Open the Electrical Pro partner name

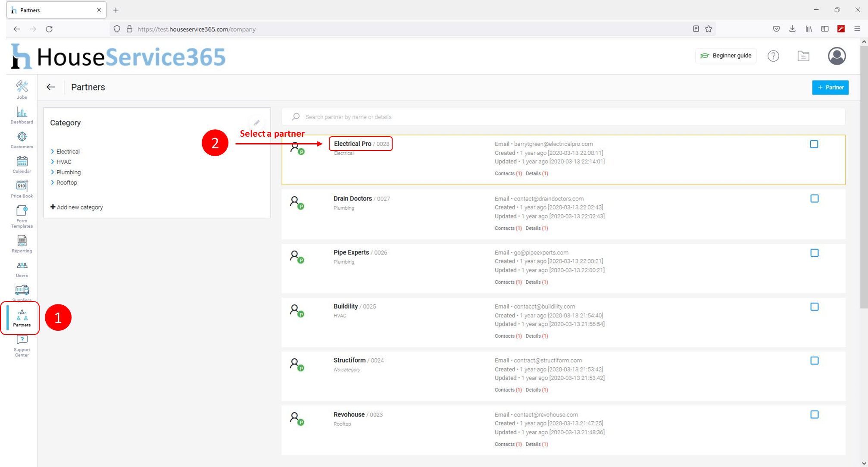click(x=353, y=144)
